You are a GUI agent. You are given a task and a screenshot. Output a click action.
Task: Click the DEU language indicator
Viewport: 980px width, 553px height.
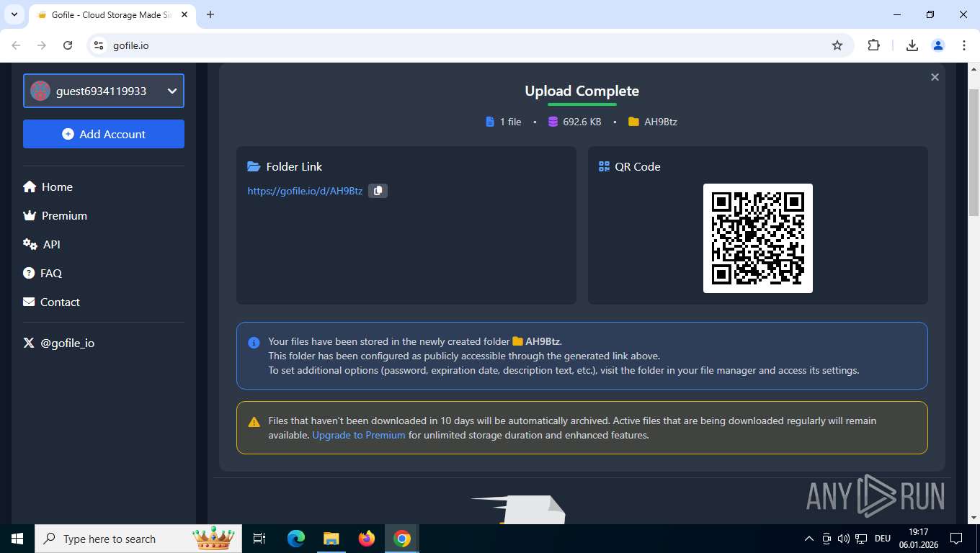[882, 539]
